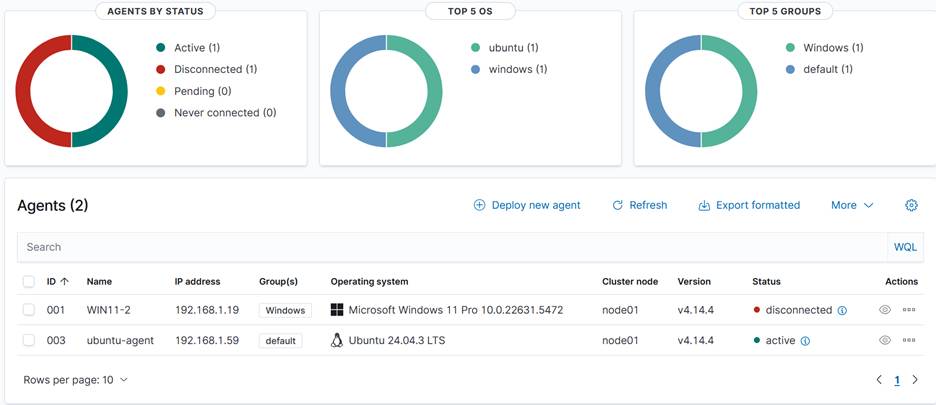Open Rows per page dropdown
Viewport: 936px width, 405px height.
76,380
